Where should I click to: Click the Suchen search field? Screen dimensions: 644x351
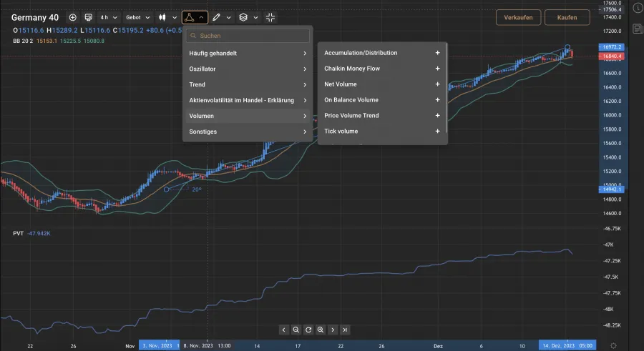click(248, 36)
